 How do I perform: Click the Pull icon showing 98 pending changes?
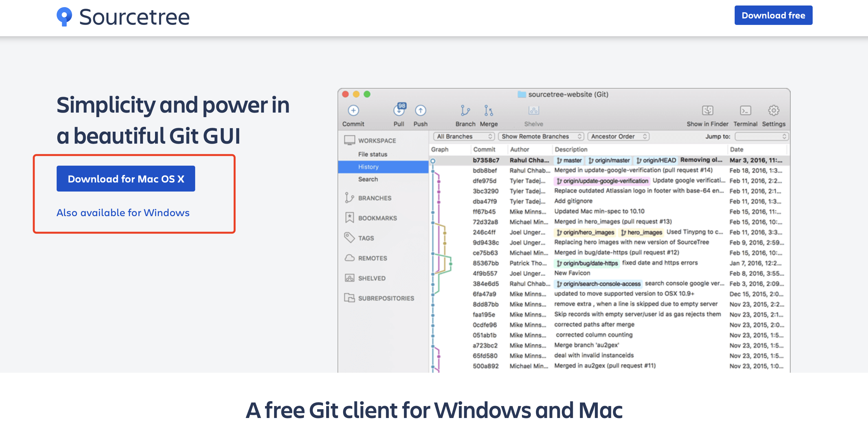click(x=399, y=111)
